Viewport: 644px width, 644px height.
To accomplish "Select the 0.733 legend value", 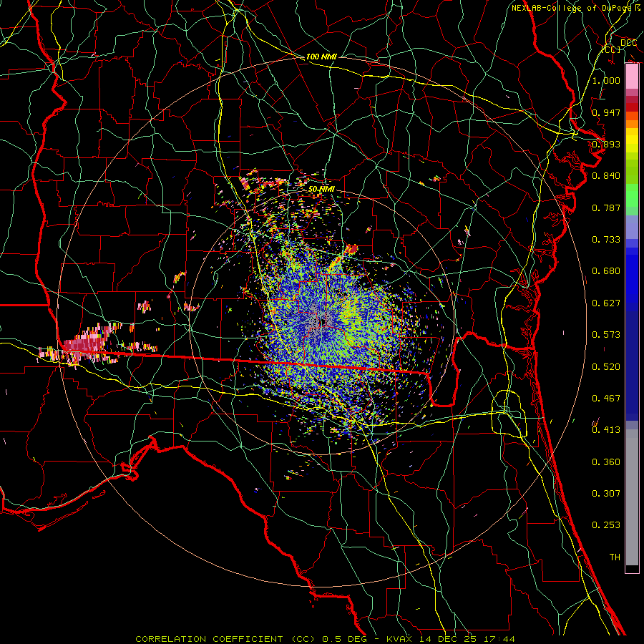I will tap(606, 240).
